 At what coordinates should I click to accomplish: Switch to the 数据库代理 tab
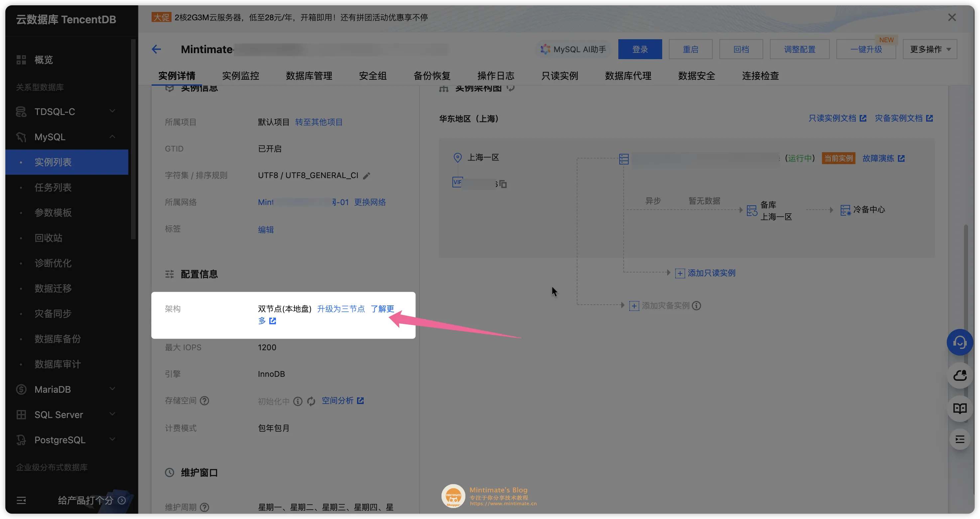(628, 76)
